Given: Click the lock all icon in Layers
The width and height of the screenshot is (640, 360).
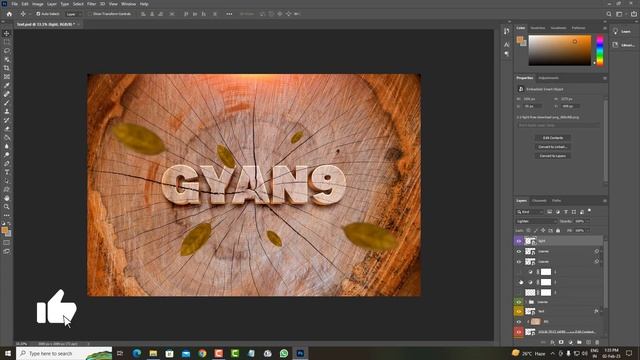Looking at the screenshot, I should [x=558, y=231].
